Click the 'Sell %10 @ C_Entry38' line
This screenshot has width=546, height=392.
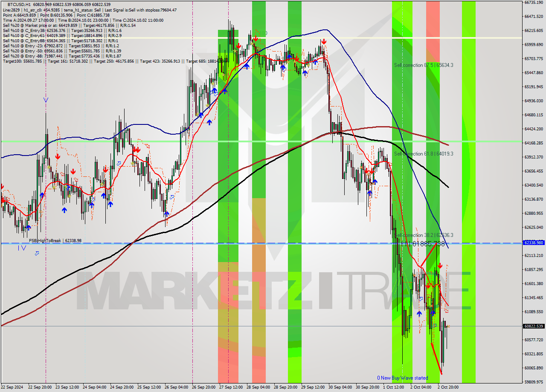pos(62,30)
